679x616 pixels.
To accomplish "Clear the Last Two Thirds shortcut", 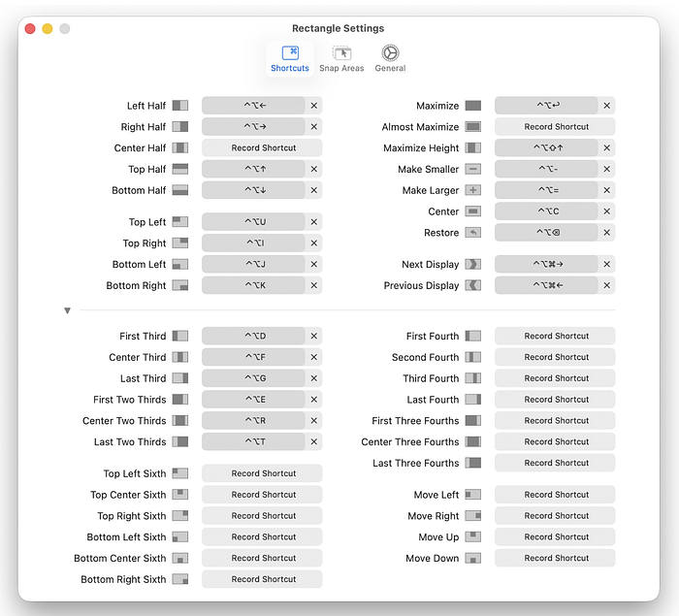I will tap(314, 441).
